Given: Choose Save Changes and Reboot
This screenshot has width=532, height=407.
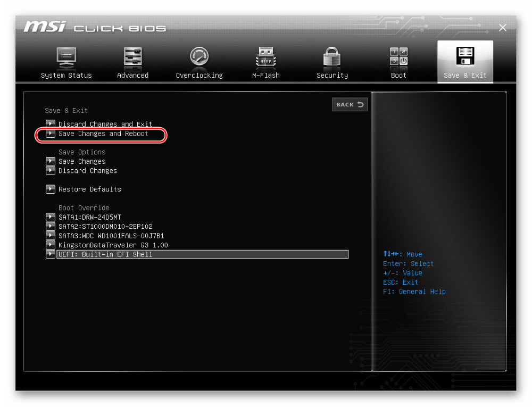Looking at the screenshot, I should pos(103,134).
